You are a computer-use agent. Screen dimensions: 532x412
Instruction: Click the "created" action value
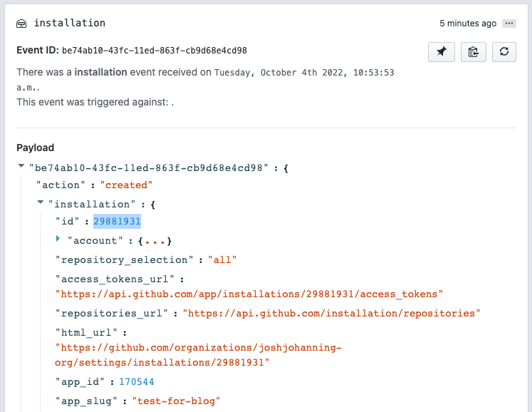126,185
